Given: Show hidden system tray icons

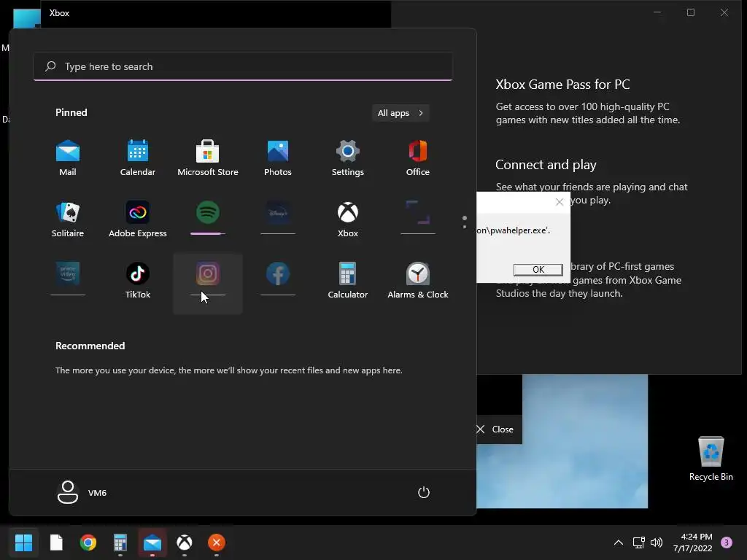Looking at the screenshot, I should coord(619,542).
